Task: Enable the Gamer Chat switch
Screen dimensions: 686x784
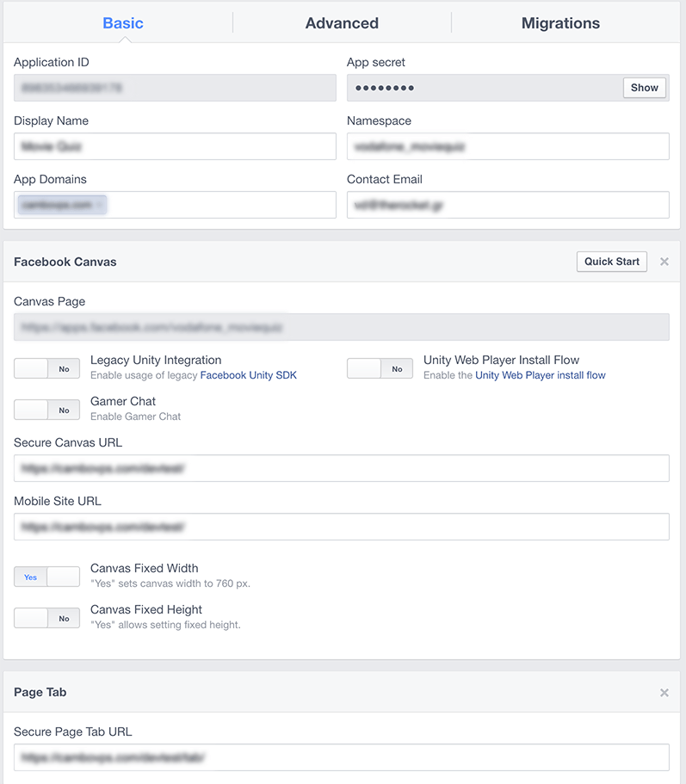Action: click(47, 410)
